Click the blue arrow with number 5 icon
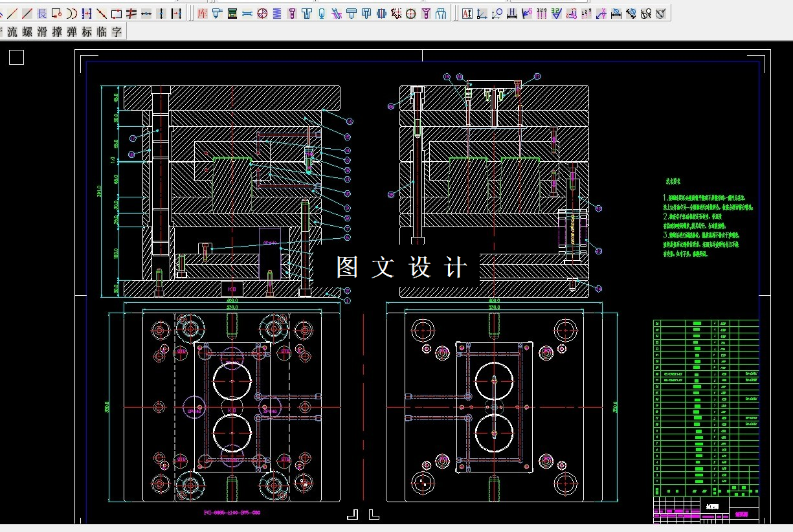Viewport: 793px width, 532px height. (527, 13)
